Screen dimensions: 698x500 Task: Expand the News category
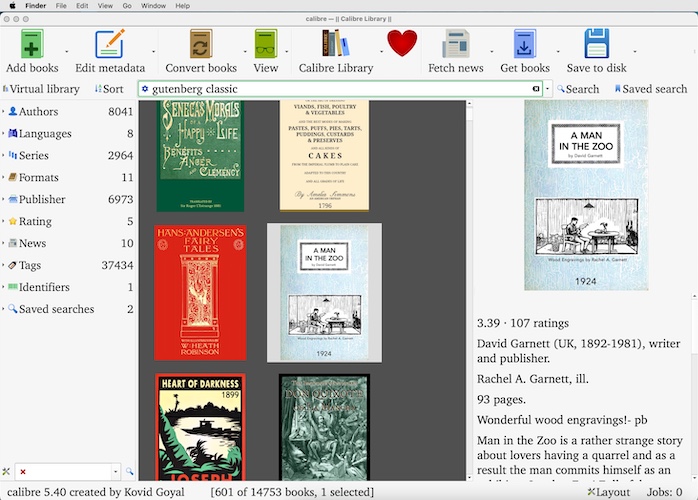(x=3, y=243)
